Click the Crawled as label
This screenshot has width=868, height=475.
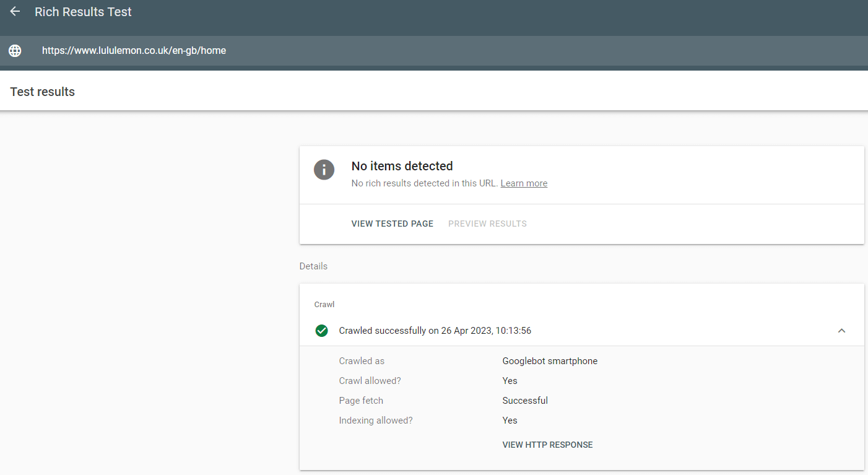(362, 361)
